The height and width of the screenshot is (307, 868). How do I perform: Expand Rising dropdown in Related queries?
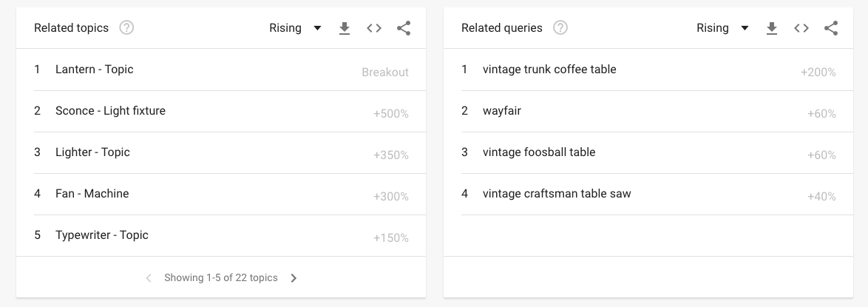(x=722, y=28)
